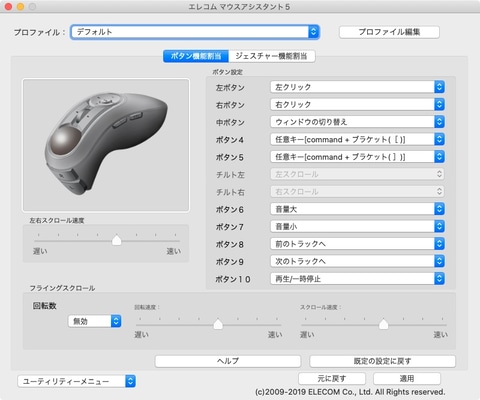The height and width of the screenshot is (400, 480).
Task: Open the 回転数 dropdown set to 無効
Action: coord(95,321)
